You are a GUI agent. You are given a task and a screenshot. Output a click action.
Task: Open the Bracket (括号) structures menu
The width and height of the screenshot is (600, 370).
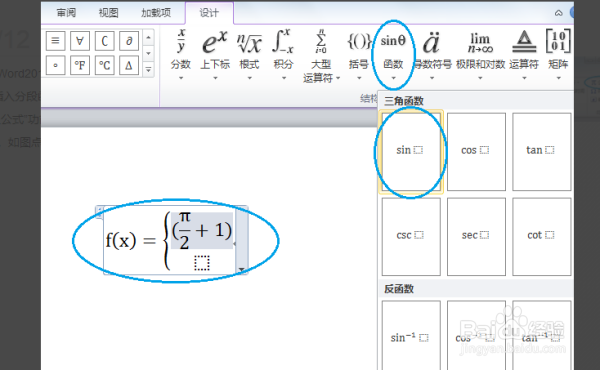point(359,54)
